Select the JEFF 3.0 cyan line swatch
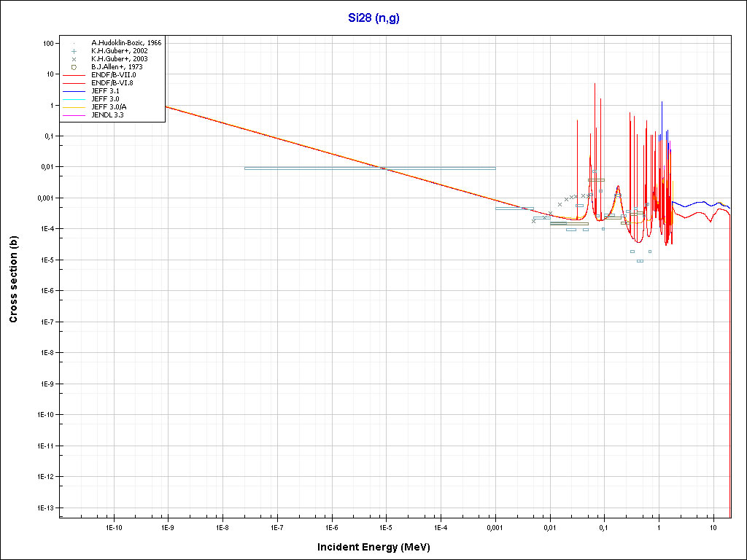747x560 pixels. [x=74, y=99]
